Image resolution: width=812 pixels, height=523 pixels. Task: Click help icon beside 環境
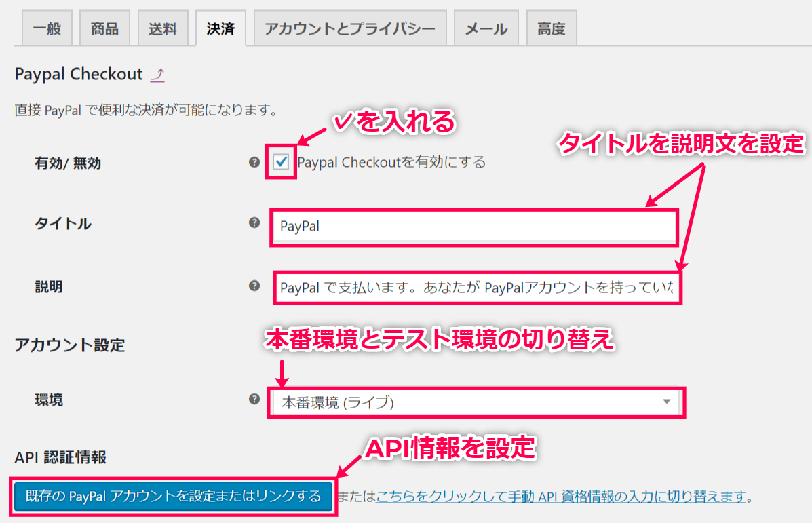254,399
